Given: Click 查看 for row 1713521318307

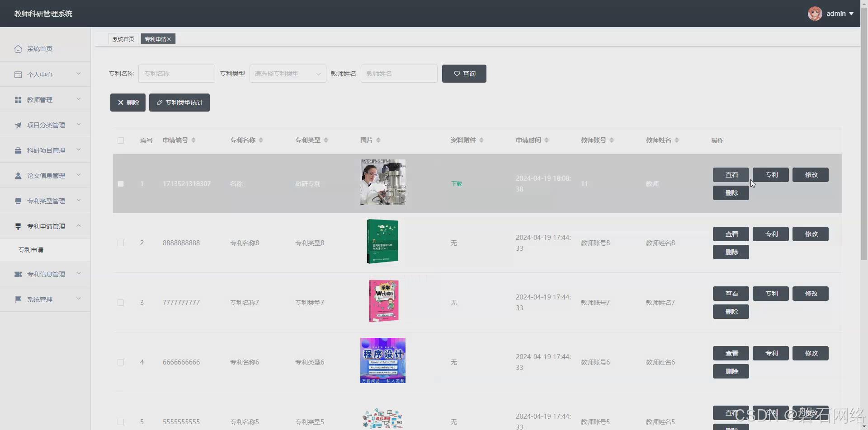Looking at the screenshot, I should (731, 175).
